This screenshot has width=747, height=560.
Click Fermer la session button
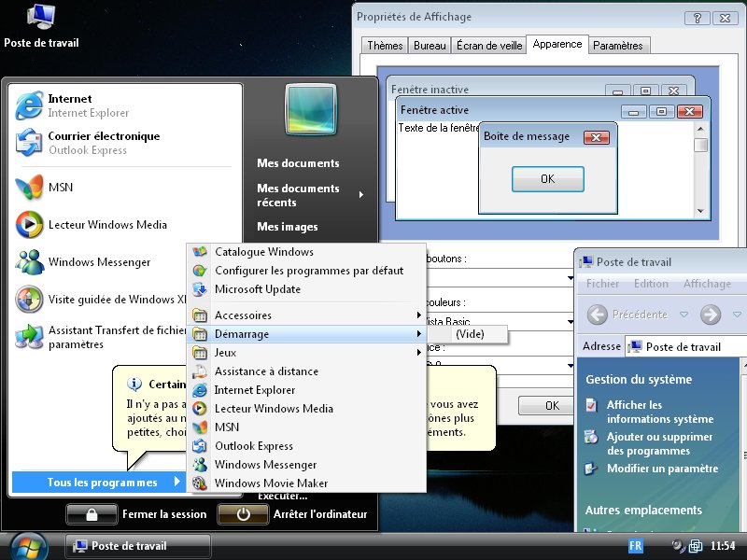pos(138,514)
